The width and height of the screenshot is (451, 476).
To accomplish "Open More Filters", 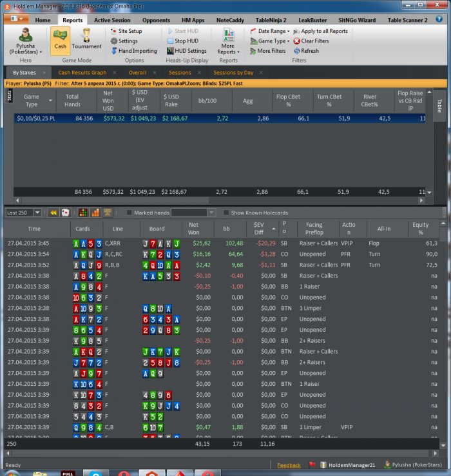I will [268, 51].
